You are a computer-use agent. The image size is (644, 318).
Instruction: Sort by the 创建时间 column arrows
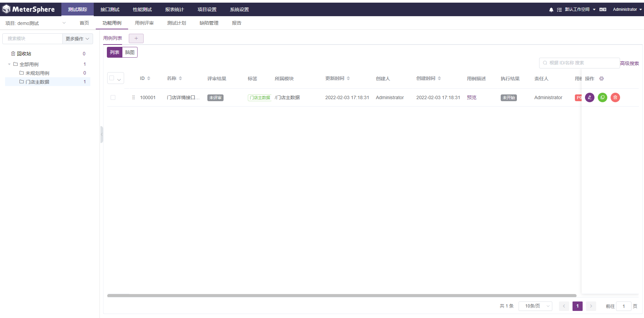coord(439,78)
